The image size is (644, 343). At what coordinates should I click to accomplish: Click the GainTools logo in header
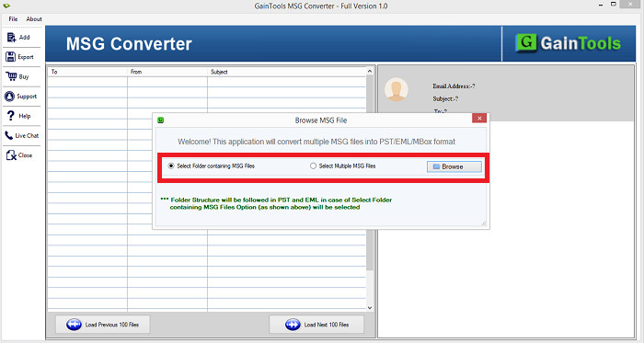pyautogui.click(x=568, y=43)
